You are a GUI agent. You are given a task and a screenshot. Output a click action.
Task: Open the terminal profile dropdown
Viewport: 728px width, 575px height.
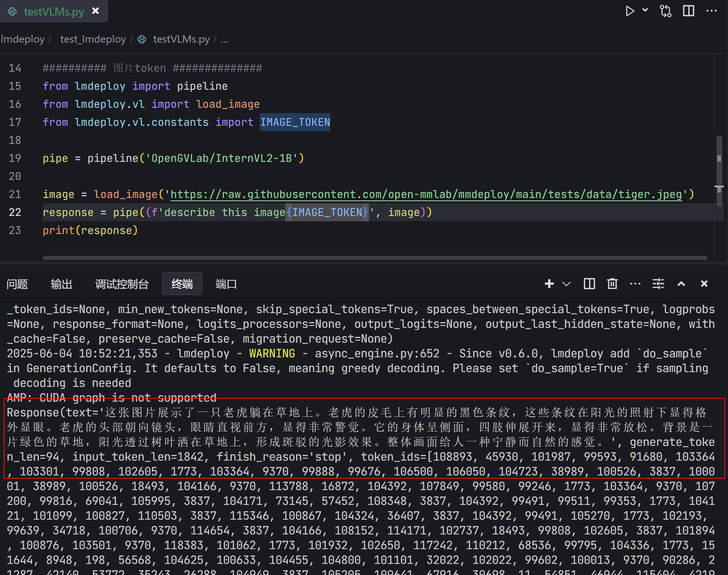pos(566,284)
